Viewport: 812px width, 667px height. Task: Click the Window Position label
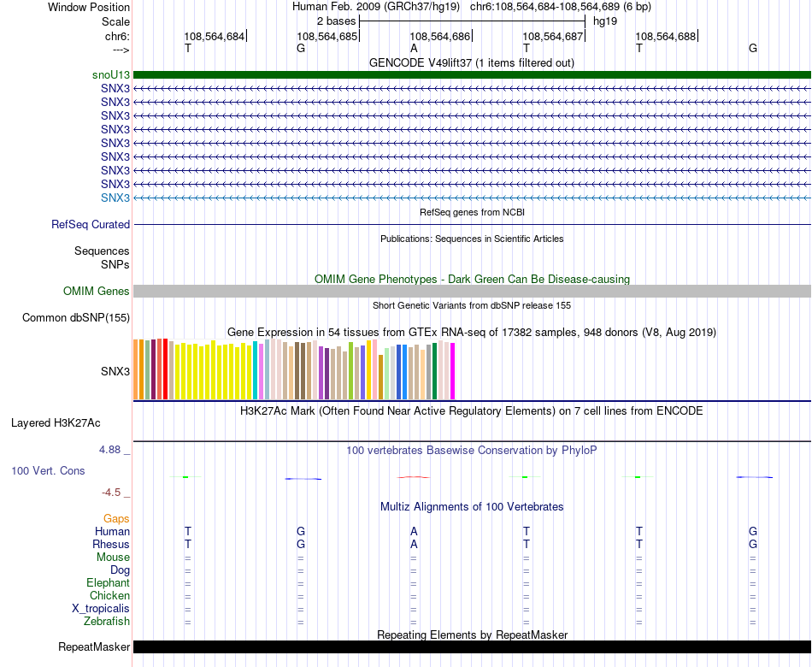pyautogui.click(x=89, y=7)
